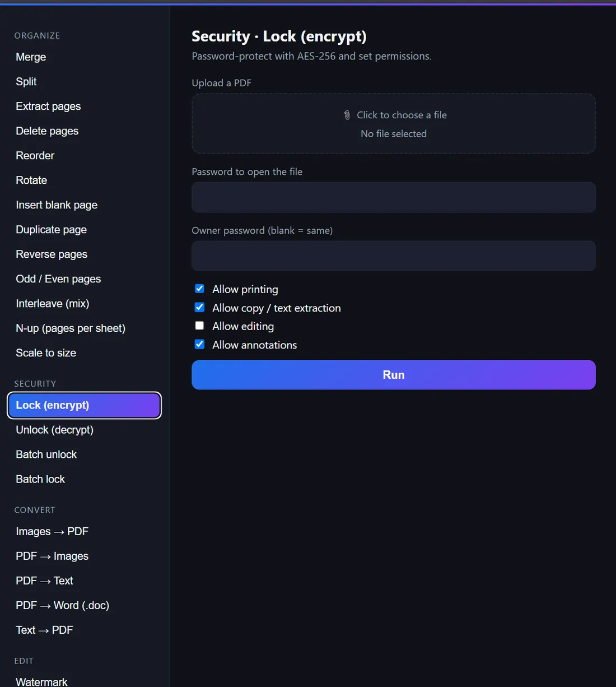Image resolution: width=616 pixels, height=687 pixels.
Task: Click the paperclip icon in upload area
Action: pos(347,115)
